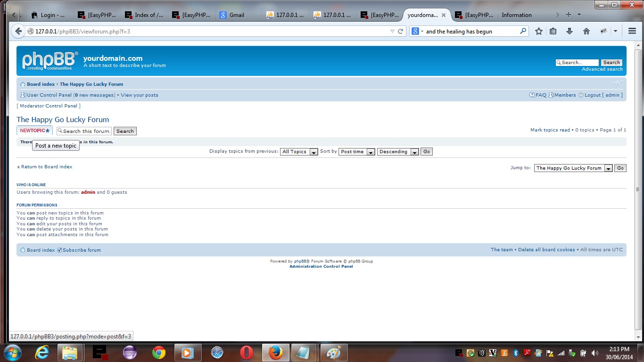Open Google Chrome from the taskbar

pos(159,352)
